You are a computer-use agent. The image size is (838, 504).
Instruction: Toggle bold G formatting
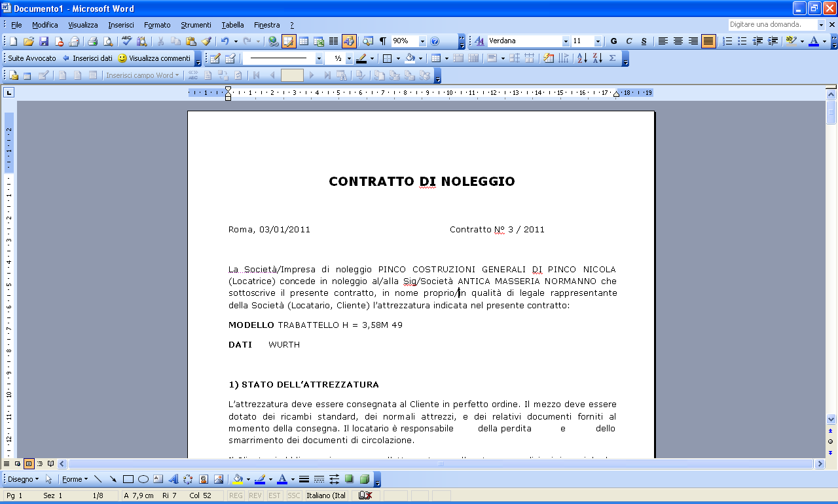(614, 41)
